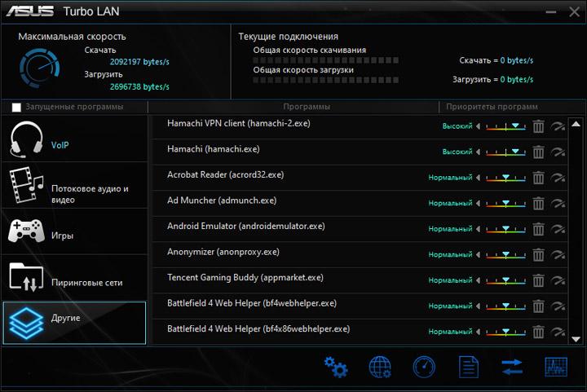This screenshot has width=587, height=392.
Task: Click speed limit icon for bf4webhelper.exe
Action: pyautogui.click(x=558, y=306)
